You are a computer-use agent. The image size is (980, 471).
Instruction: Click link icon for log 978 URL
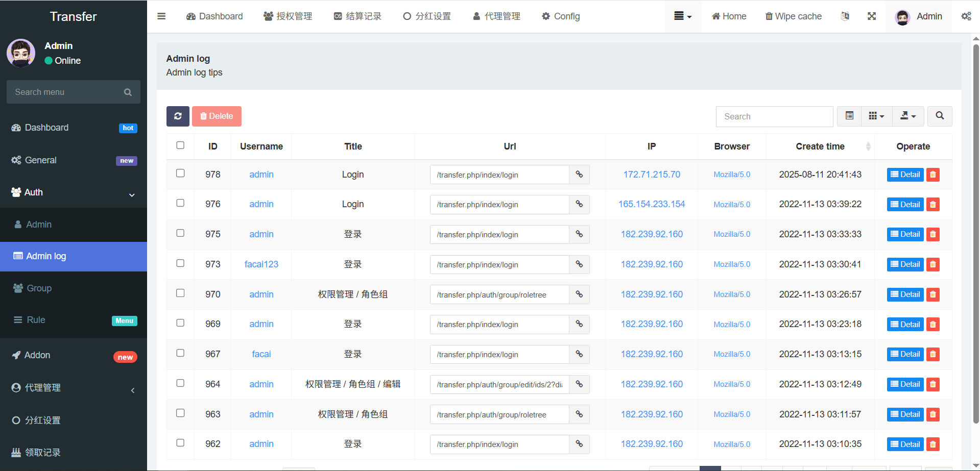[579, 175]
